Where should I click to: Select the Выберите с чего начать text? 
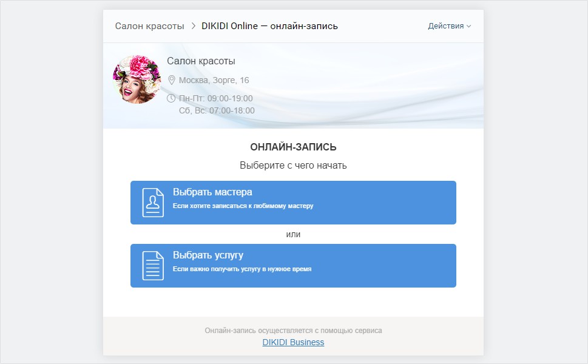293,166
